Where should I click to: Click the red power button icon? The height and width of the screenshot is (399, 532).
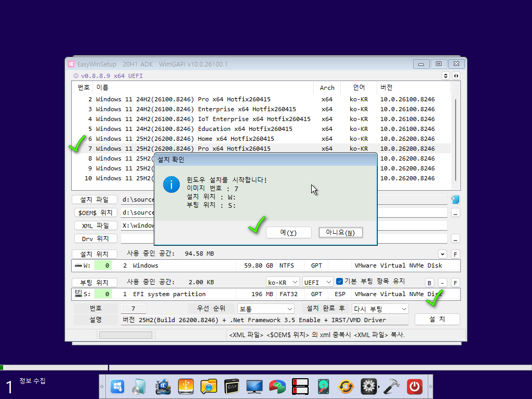click(415, 387)
